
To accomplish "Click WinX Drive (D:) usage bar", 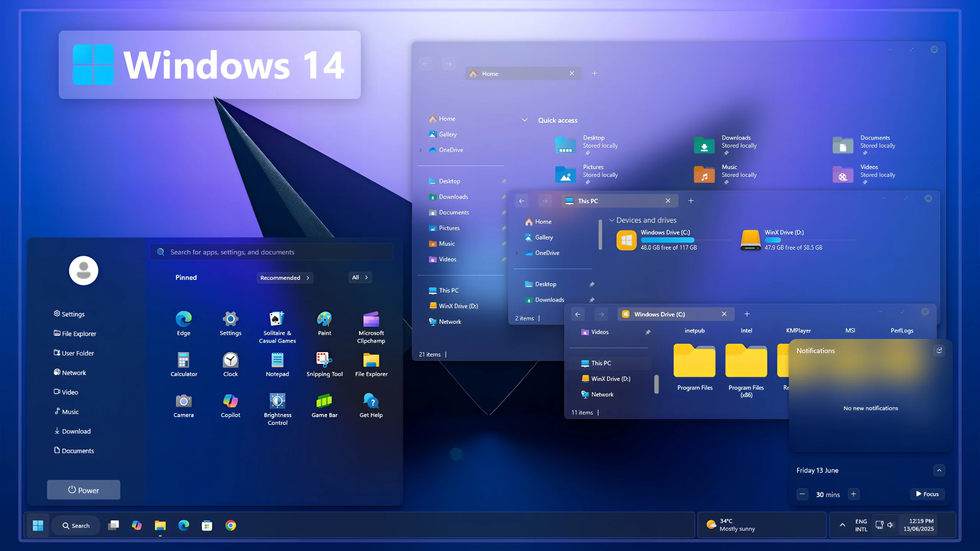I will [x=810, y=240].
